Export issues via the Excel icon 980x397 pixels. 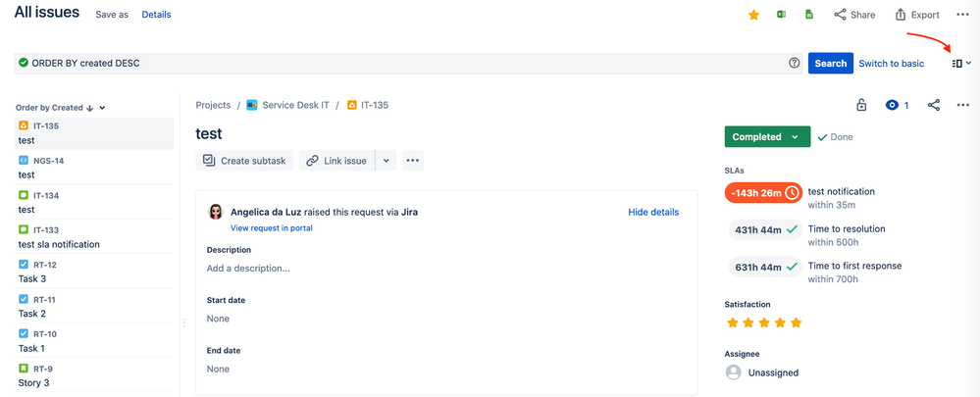click(x=781, y=15)
